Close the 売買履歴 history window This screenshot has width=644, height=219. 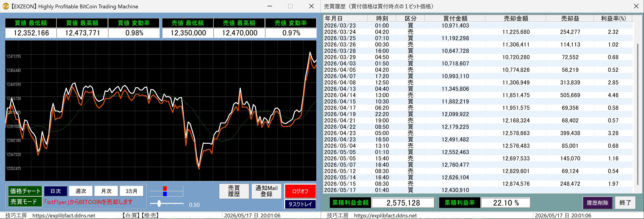pyautogui.click(x=636, y=6)
